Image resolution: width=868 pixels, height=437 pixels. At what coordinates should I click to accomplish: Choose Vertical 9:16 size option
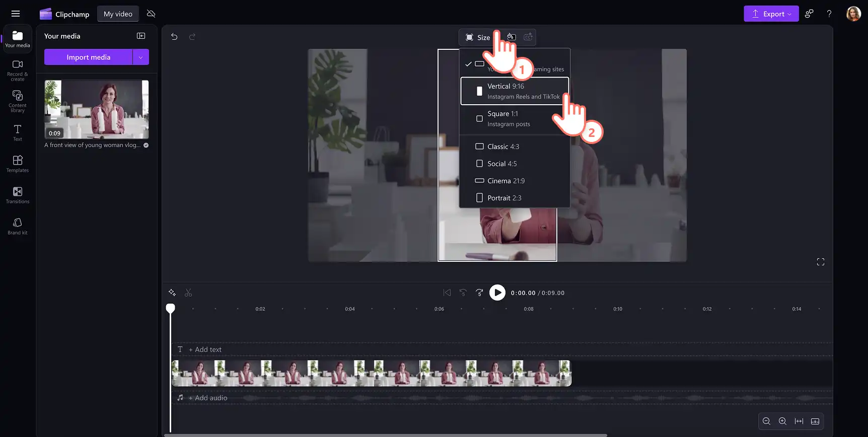coord(515,91)
